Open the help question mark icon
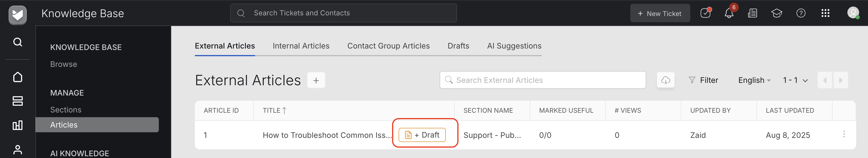Image resolution: width=868 pixels, height=158 pixels. 801,13
